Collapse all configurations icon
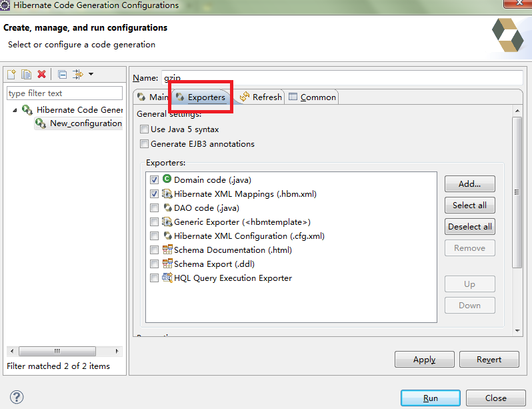 pos(62,74)
